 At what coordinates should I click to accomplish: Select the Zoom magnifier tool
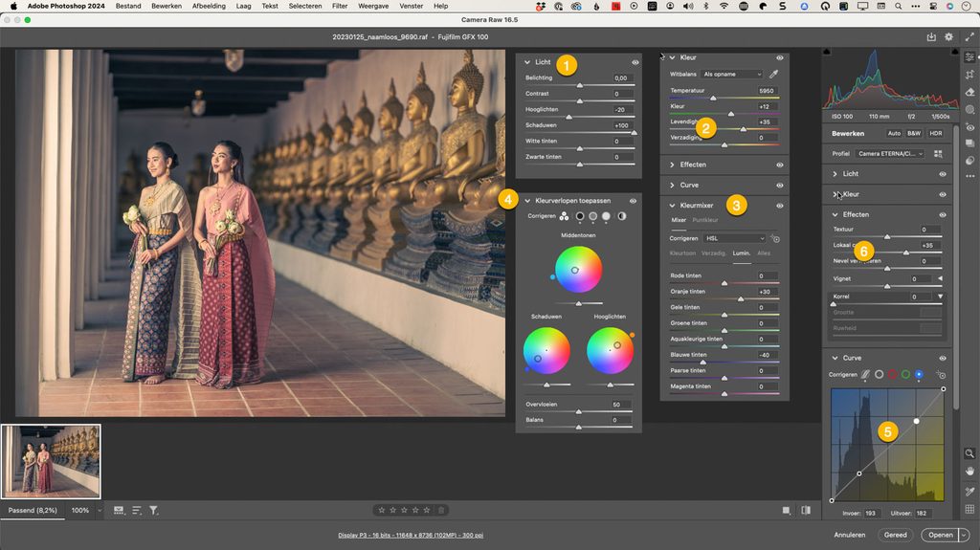(969, 453)
